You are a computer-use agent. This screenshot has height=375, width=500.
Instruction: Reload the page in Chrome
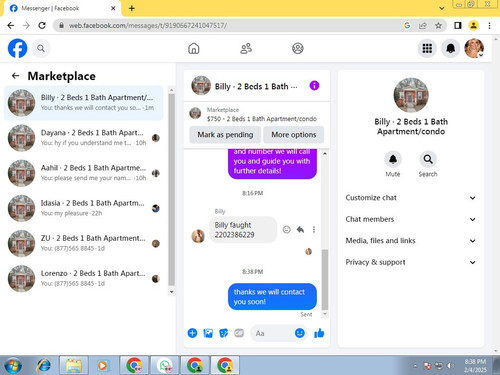pyautogui.click(x=42, y=25)
